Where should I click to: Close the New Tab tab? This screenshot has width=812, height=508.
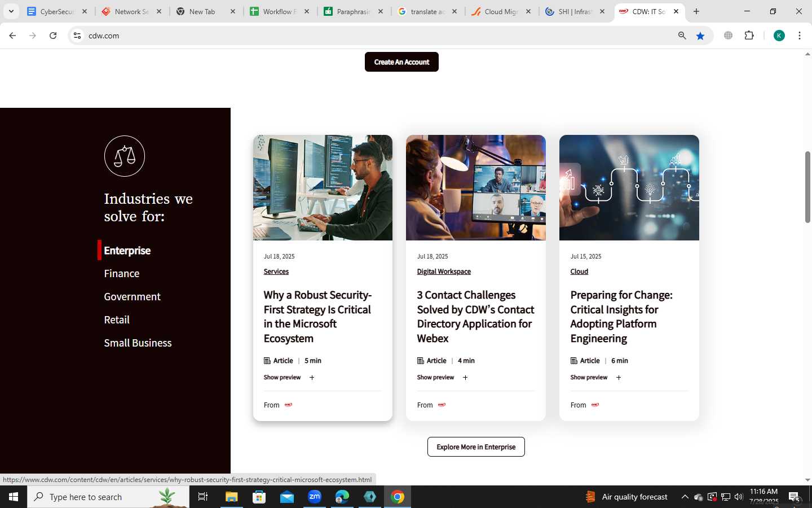pos(233,11)
